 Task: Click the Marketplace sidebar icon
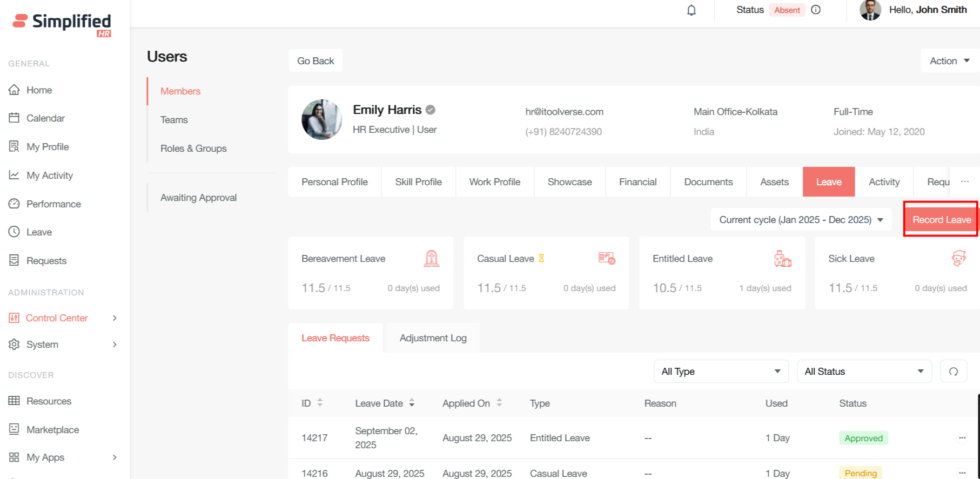click(x=14, y=429)
